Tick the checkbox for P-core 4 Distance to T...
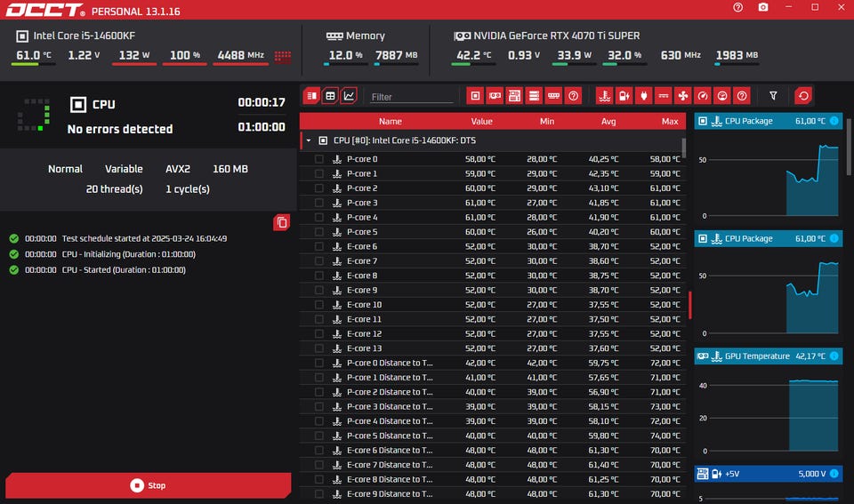This screenshot has width=854, height=504. click(319, 420)
